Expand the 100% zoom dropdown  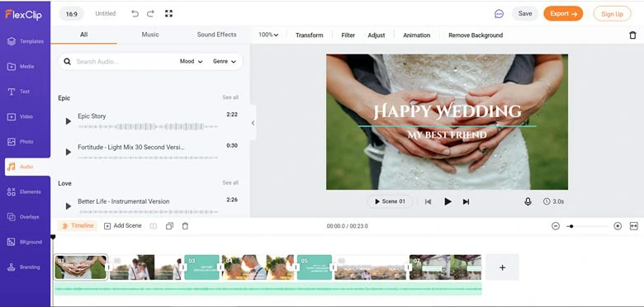(x=268, y=35)
